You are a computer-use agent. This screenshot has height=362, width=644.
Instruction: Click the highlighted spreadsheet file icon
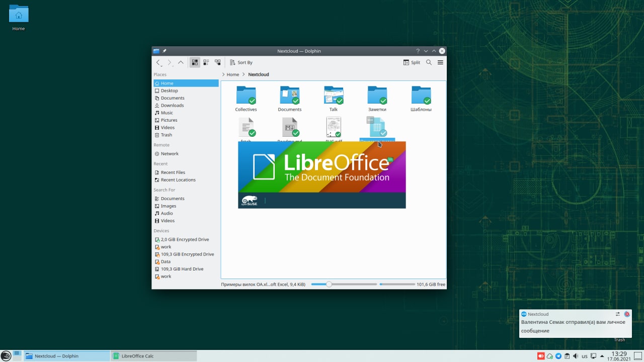(377, 127)
